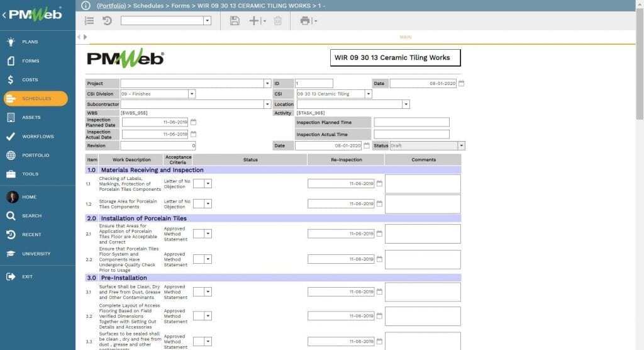Click the add new plus icon

tap(254, 21)
